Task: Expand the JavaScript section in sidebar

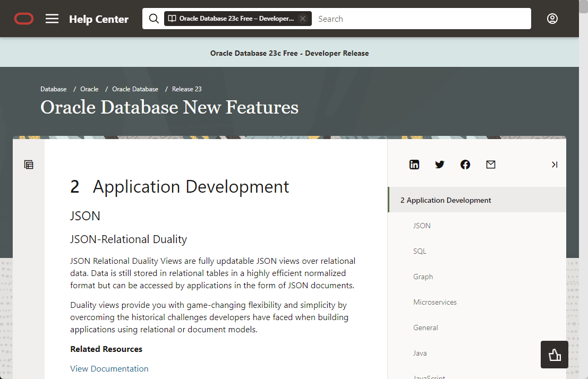Action: [x=429, y=377]
